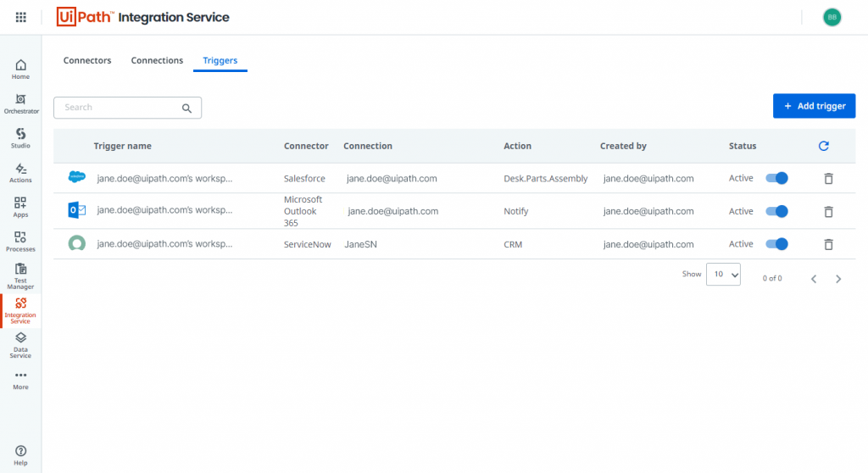Go to Home in the sidebar
Screen dimensions: 868x473
(x=20, y=70)
